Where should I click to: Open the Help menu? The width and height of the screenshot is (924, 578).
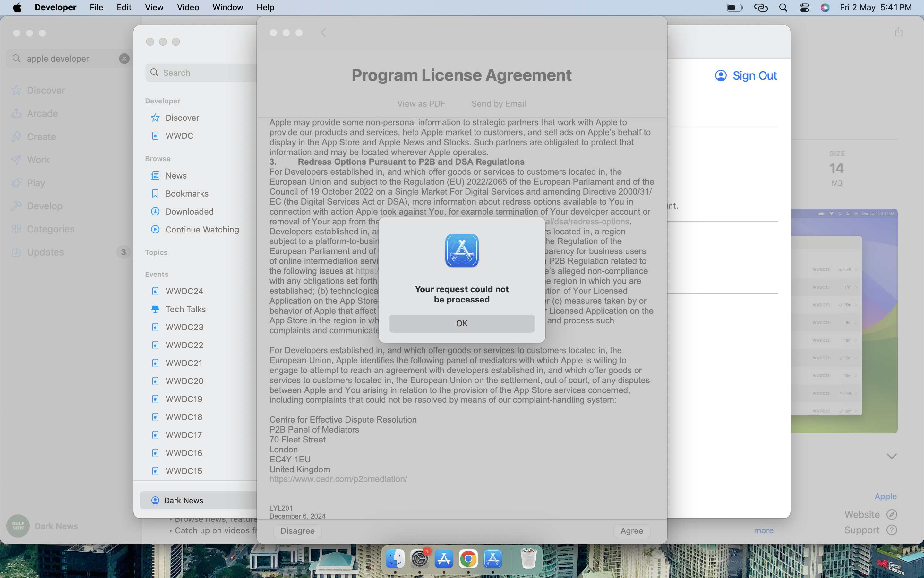pyautogui.click(x=265, y=7)
